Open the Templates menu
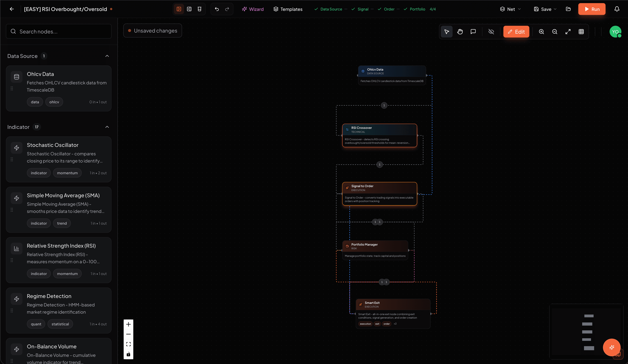This screenshot has height=364, width=628. pos(288,9)
